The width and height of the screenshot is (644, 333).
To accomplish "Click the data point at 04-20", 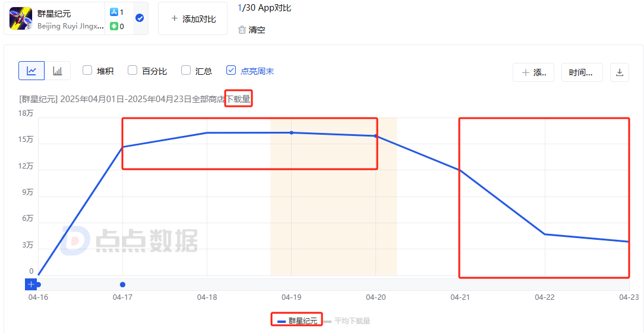I will pos(375,136).
